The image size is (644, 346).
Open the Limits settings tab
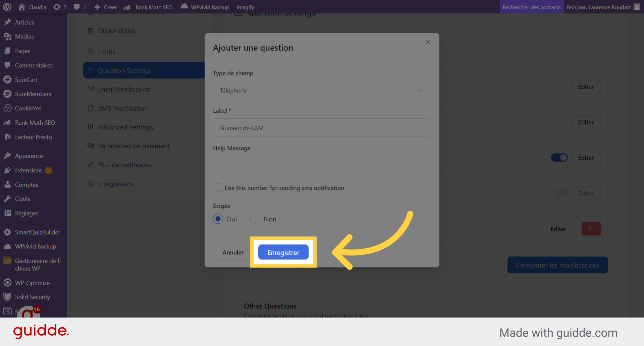point(107,52)
